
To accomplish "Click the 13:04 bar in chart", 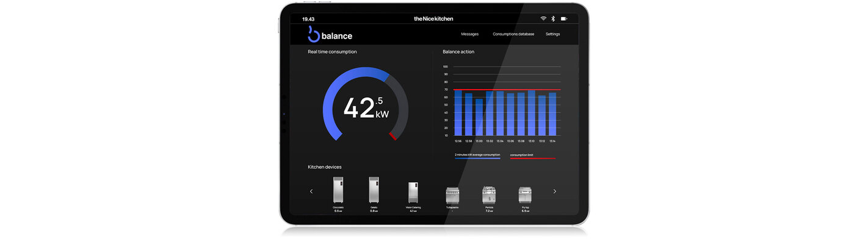I will click(500, 113).
